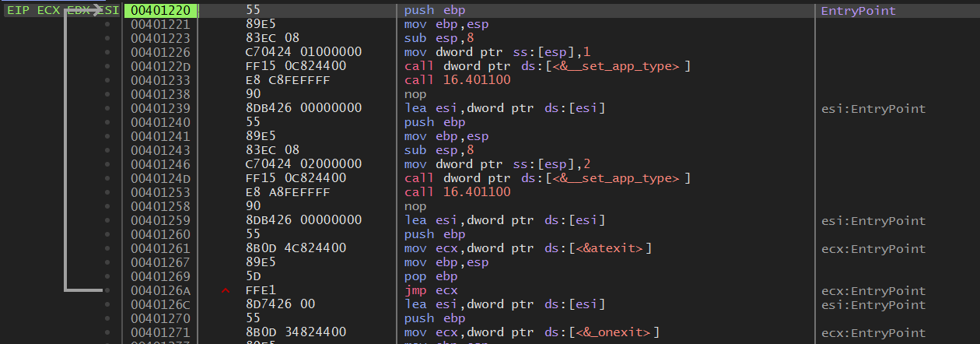Set breakpoint via dot at 0040122D
This screenshot has width=980, height=344.
[x=107, y=66]
